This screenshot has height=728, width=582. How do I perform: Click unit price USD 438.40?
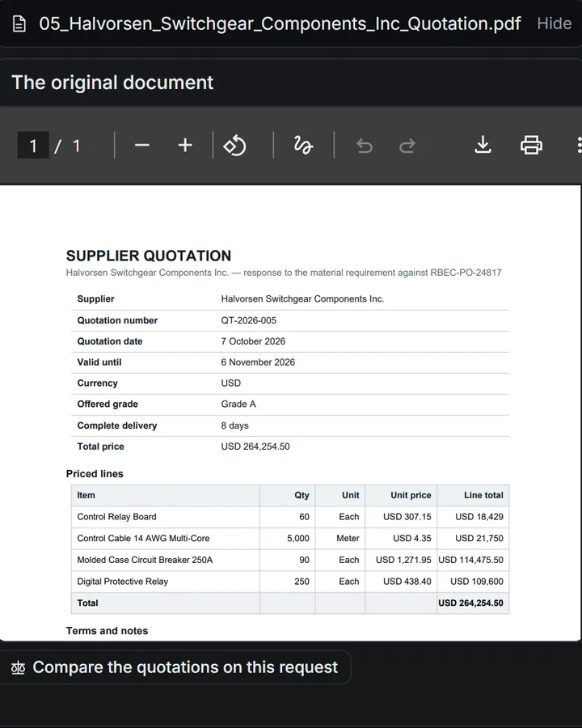[407, 582]
